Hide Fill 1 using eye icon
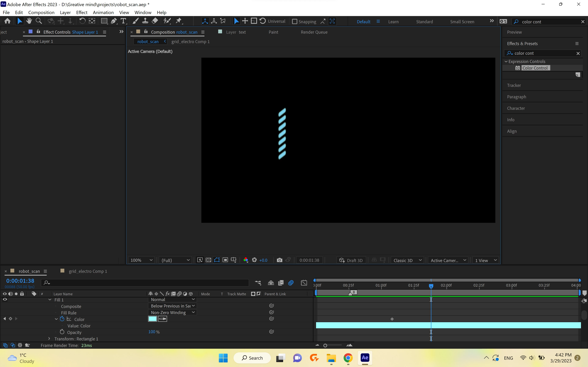 click(5, 300)
